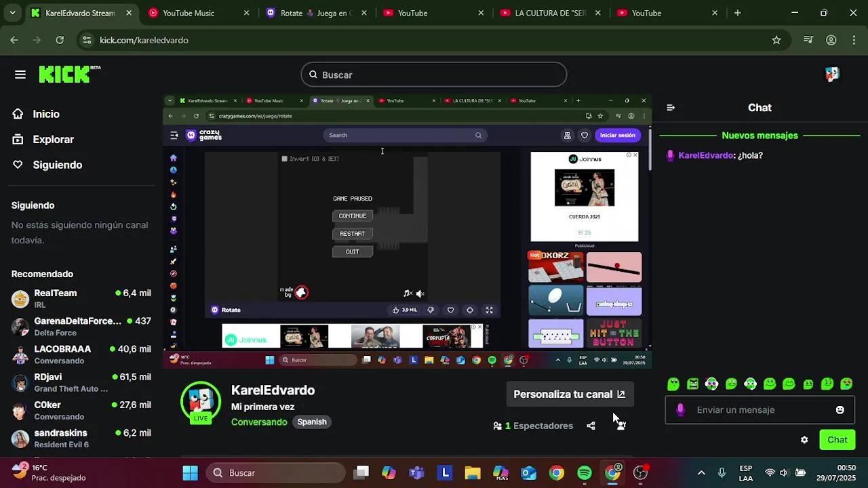Open weather widget showing 16°C
Viewport: 868px width, 488px height.
point(50,472)
